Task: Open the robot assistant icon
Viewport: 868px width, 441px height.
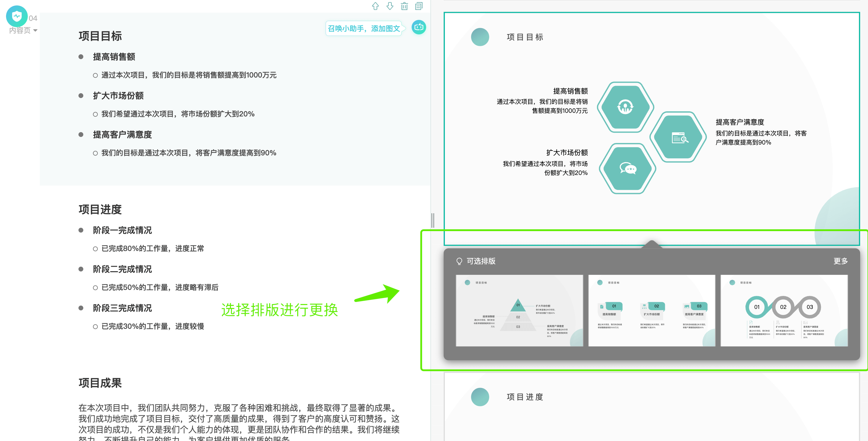Action: [x=419, y=27]
